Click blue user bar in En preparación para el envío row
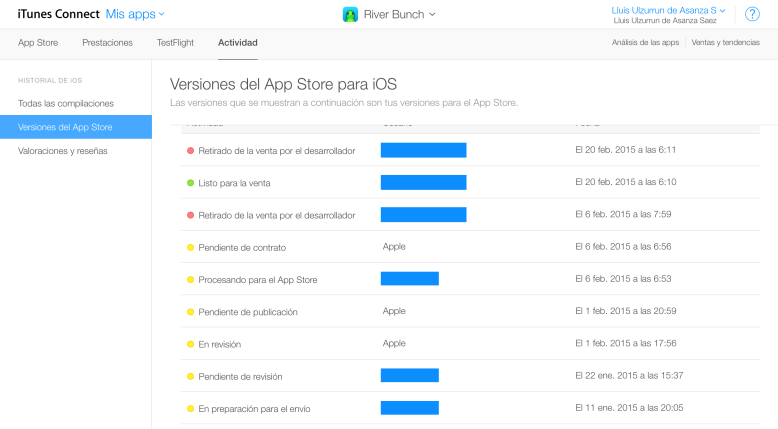This screenshot has width=778, height=429. 409,408
